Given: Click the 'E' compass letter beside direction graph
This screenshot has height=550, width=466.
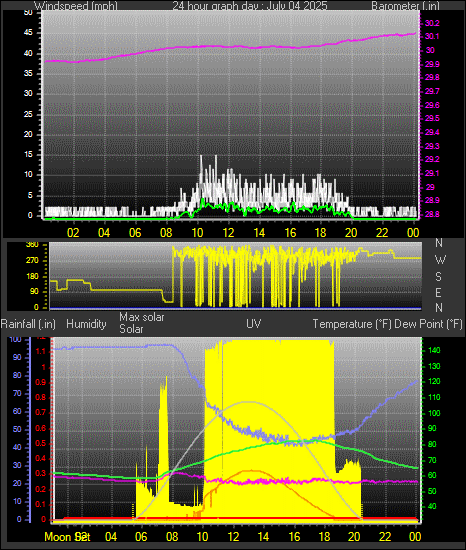Looking at the screenshot, I should pos(438,293).
